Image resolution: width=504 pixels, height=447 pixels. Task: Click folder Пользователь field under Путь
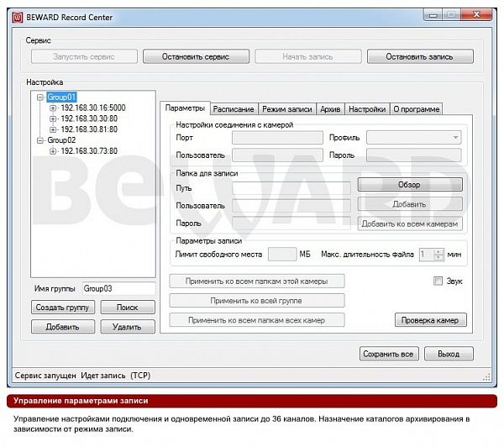point(291,206)
